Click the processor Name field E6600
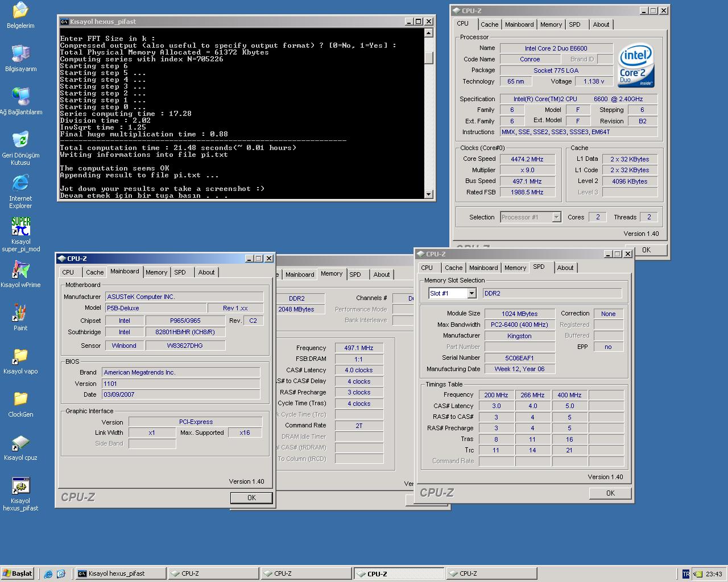 [x=556, y=48]
